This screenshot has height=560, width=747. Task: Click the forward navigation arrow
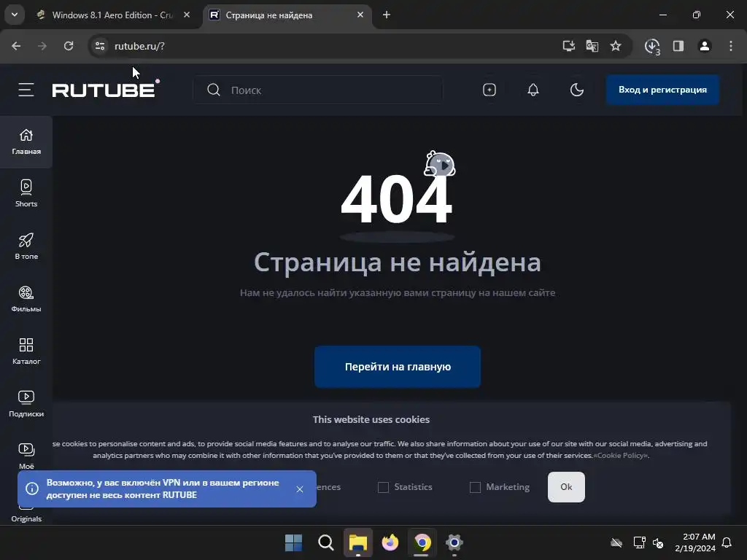[42, 46]
